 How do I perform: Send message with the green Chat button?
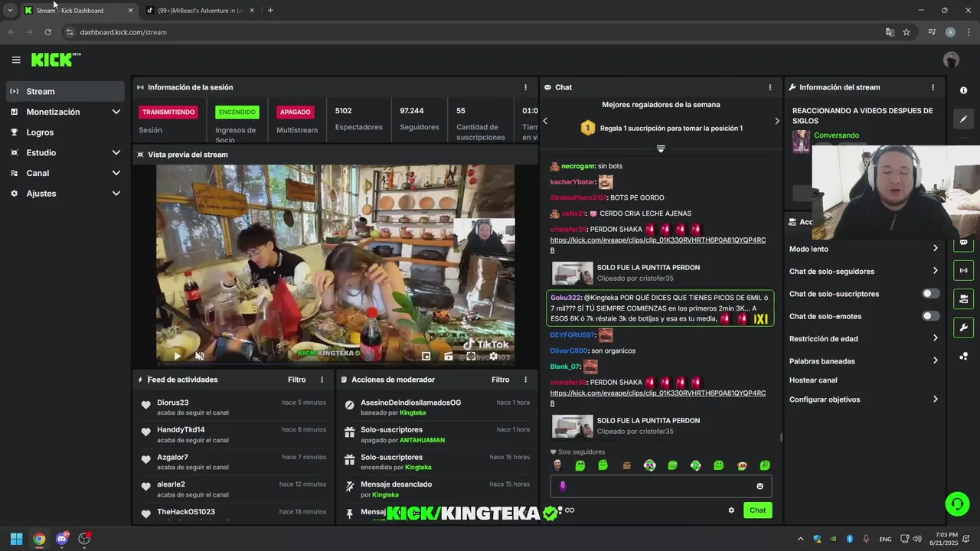pos(757,510)
